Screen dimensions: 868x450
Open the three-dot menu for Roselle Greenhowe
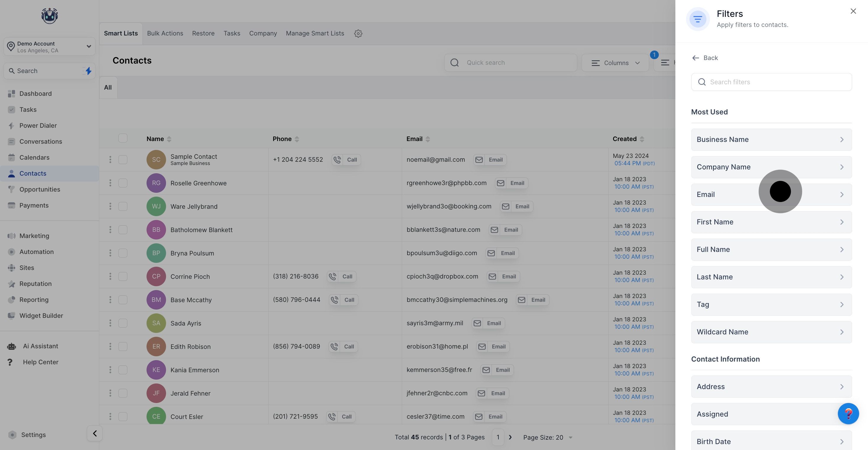[110, 183]
